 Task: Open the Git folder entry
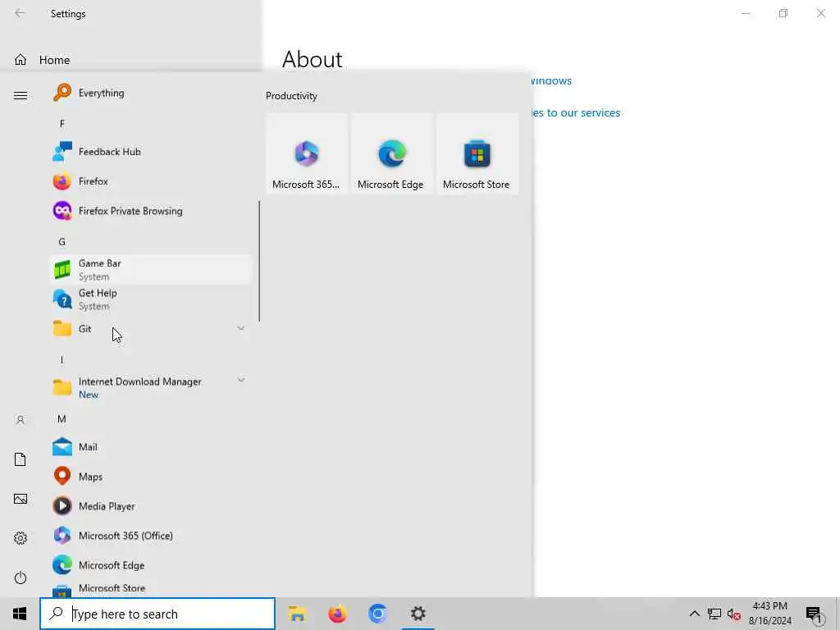click(150, 328)
